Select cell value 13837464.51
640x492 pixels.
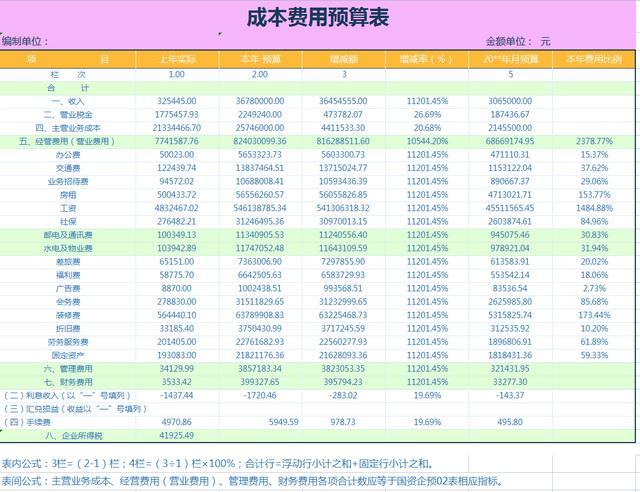pyautogui.click(x=260, y=168)
